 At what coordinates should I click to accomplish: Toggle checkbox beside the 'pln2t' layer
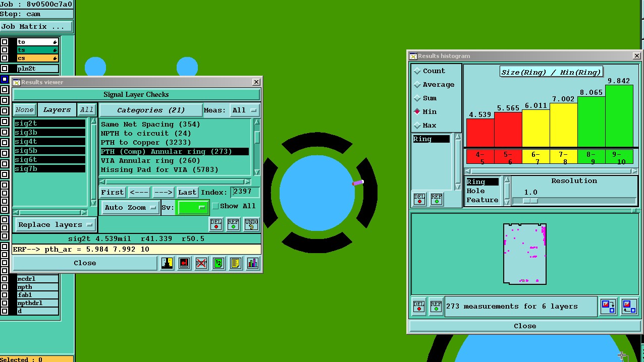[5, 69]
